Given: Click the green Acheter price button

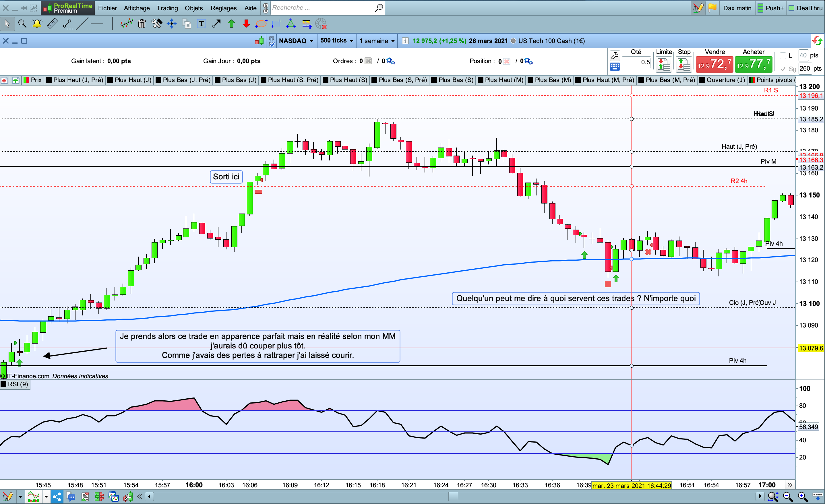Looking at the screenshot, I should coord(753,65).
